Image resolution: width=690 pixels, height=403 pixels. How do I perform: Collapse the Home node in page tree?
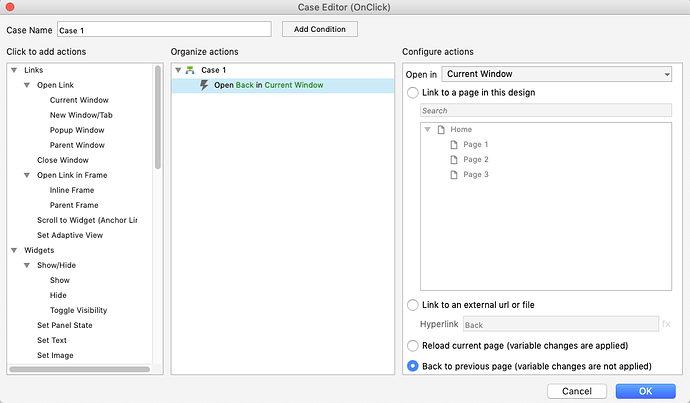(x=428, y=129)
